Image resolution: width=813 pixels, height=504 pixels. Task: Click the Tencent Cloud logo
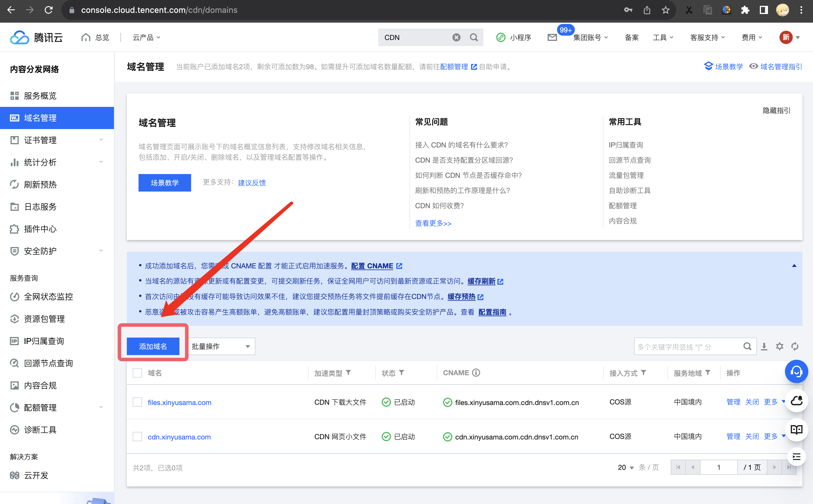tap(36, 37)
